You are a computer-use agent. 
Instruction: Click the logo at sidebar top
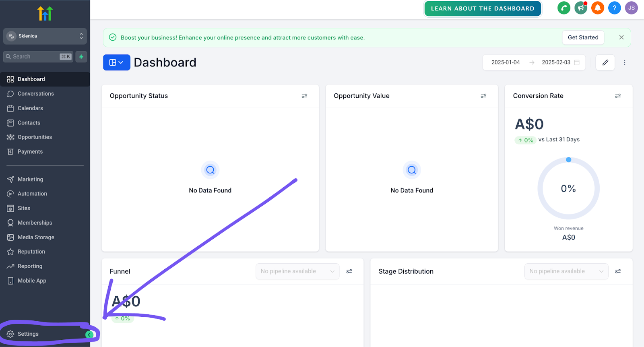[x=45, y=14]
